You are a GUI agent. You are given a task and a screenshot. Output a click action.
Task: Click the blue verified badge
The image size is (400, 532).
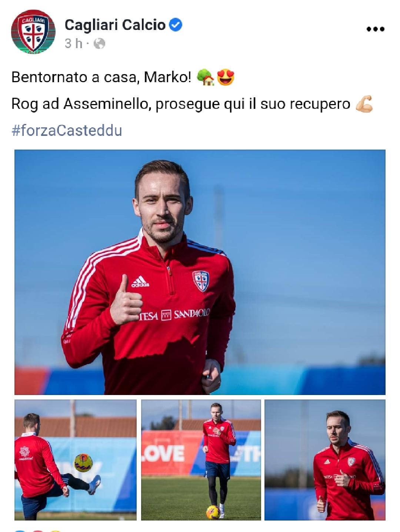click(x=176, y=25)
